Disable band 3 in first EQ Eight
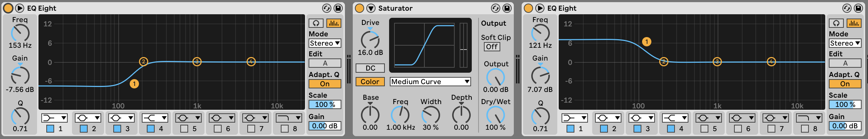 pos(117,129)
